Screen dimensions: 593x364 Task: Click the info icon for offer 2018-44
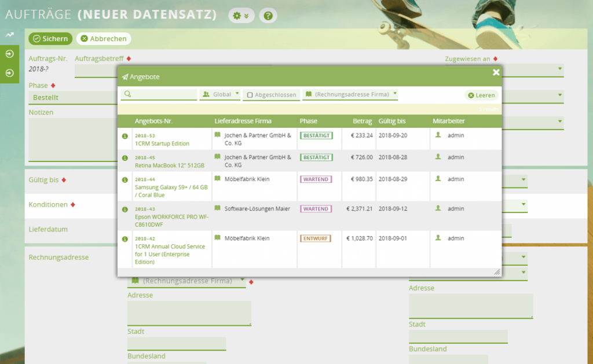(125, 180)
